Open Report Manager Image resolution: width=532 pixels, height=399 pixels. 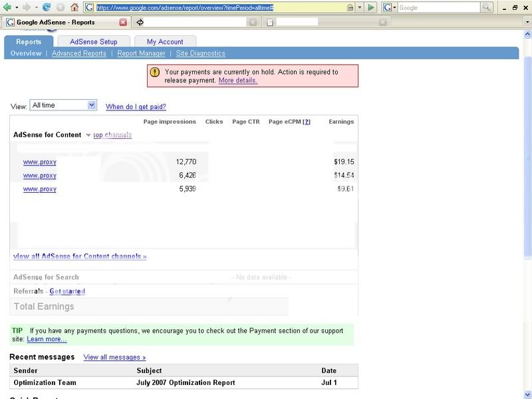pos(141,53)
